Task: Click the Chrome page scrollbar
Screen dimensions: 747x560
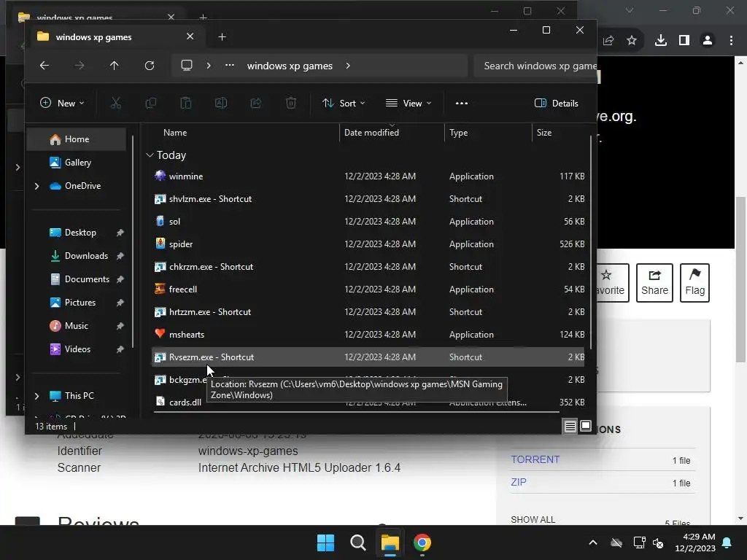Action: [740, 279]
